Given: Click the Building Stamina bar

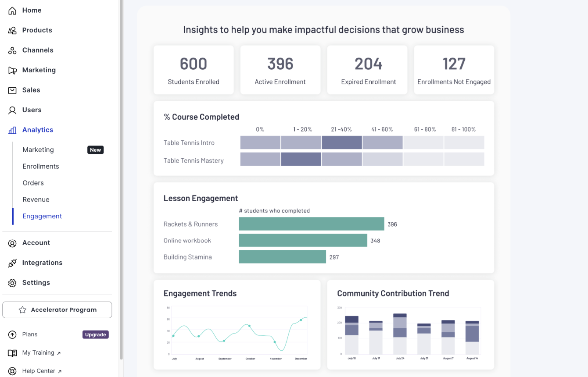Looking at the screenshot, I should coord(282,257).
